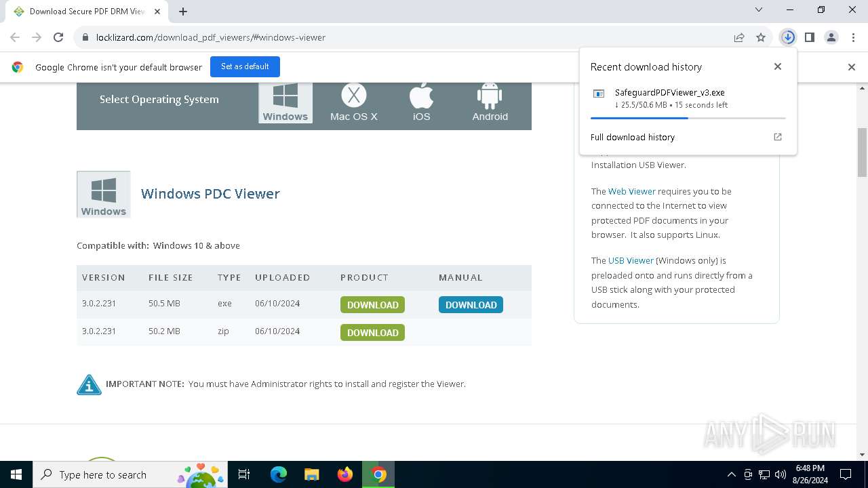Launch Microsoft Edge from taskbar
This screenshot has height=488, width=868.
[x=279, y=474]
